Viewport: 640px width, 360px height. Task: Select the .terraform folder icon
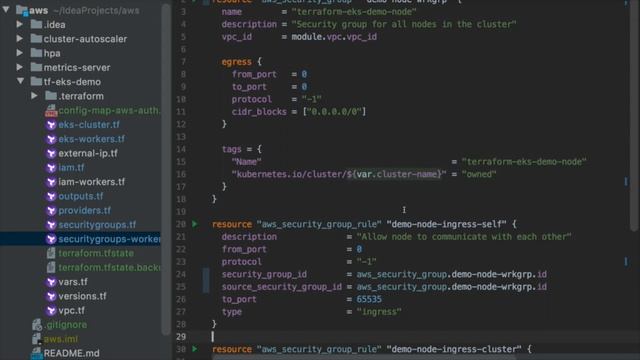point(51,96)
